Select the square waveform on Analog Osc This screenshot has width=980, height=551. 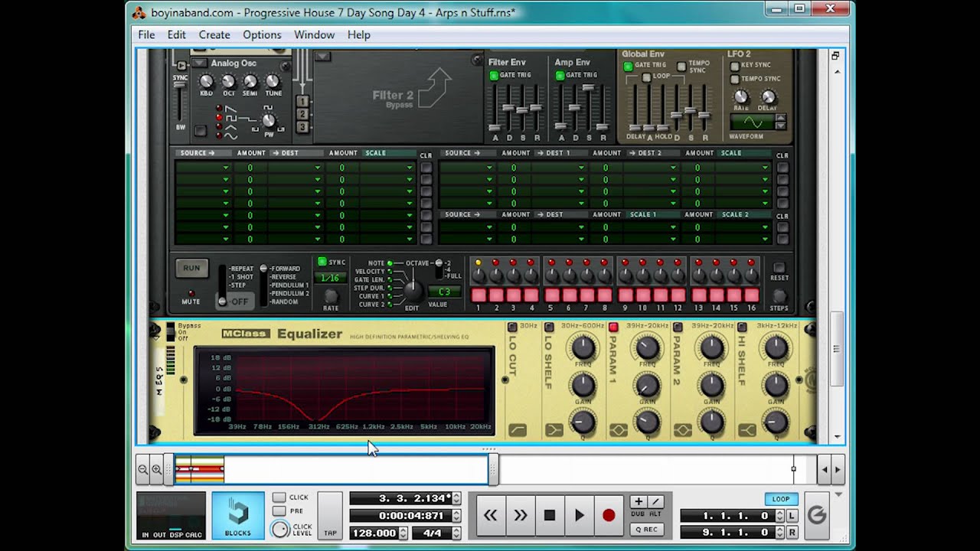point(230,119)
